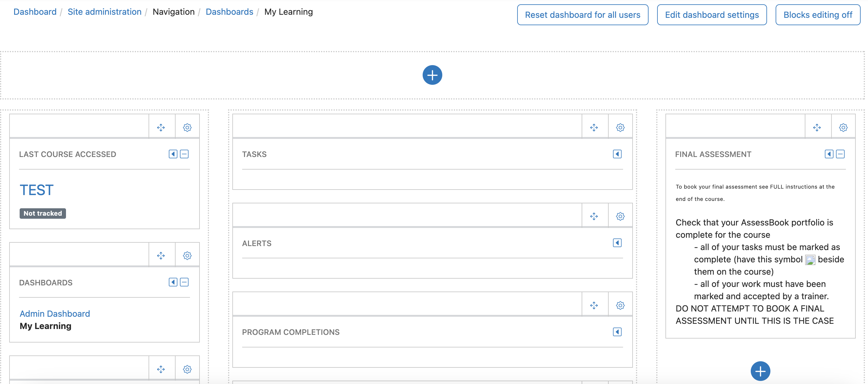
Task: Click the move icon for Last Course Accessed block
Action: pos(161,127)
